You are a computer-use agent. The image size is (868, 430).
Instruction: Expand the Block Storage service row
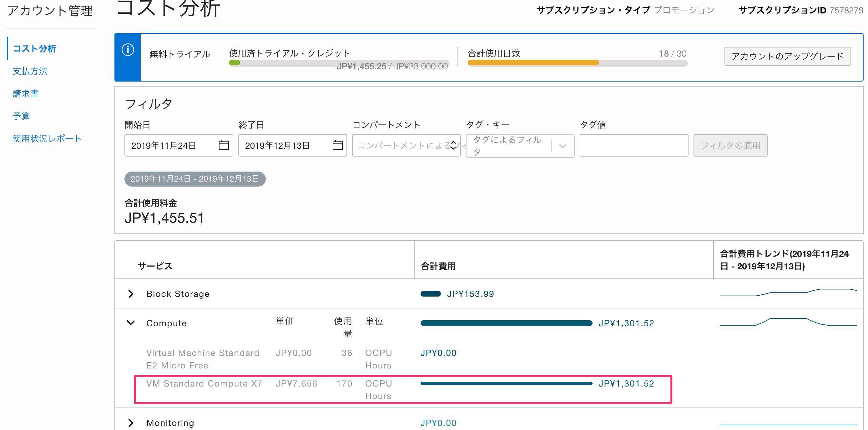pyautogui.click(x=131, y=293)
